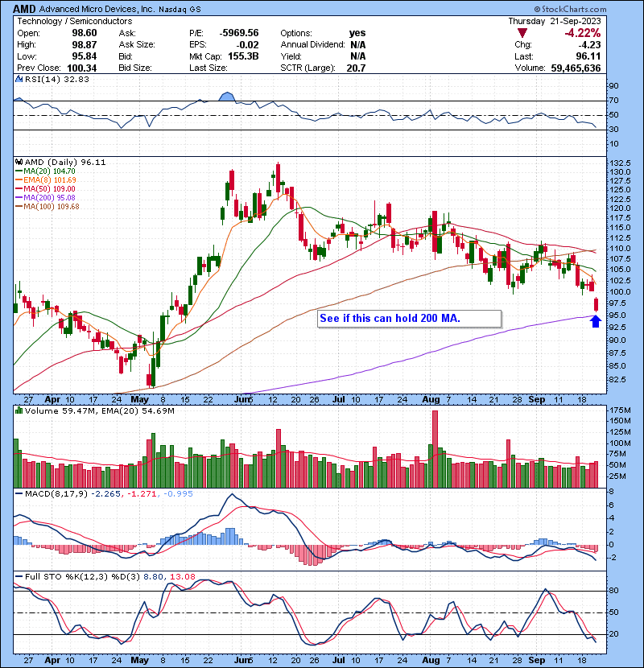The image size is (644, 668).
Task: Click the stochastic %D value 13.08
Action: 183,577
